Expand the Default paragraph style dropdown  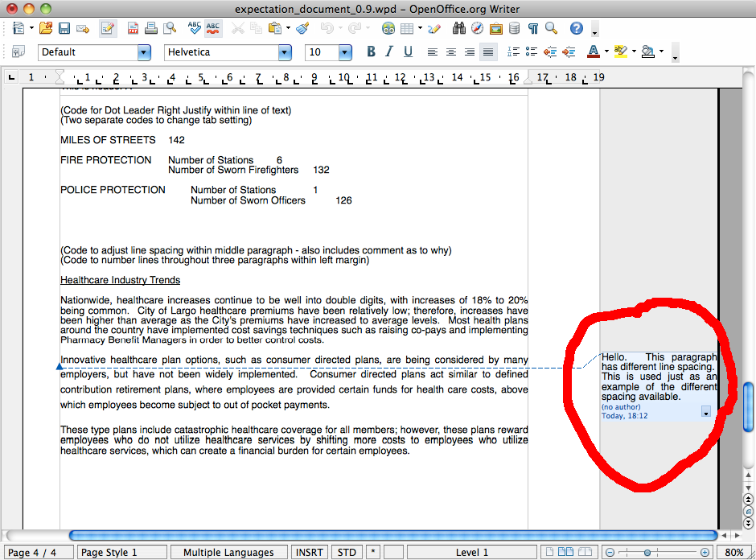[x=144, y=52]
